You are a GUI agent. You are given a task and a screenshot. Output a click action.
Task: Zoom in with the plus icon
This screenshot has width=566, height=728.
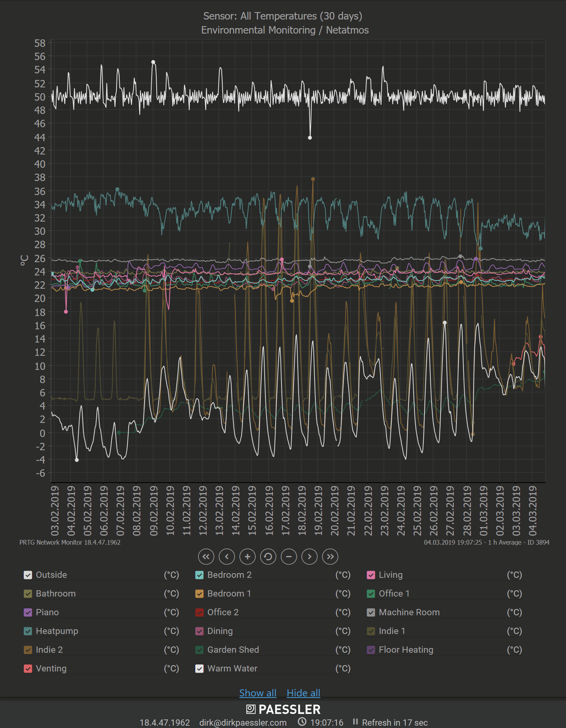(248, 556)
